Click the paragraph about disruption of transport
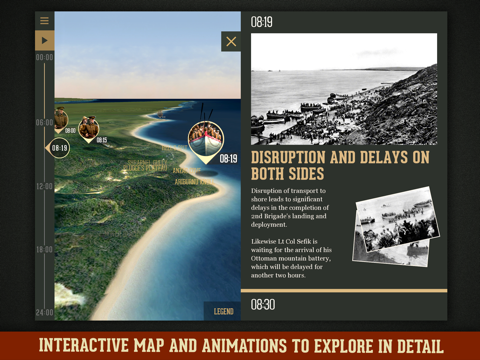 click(290, 208)
